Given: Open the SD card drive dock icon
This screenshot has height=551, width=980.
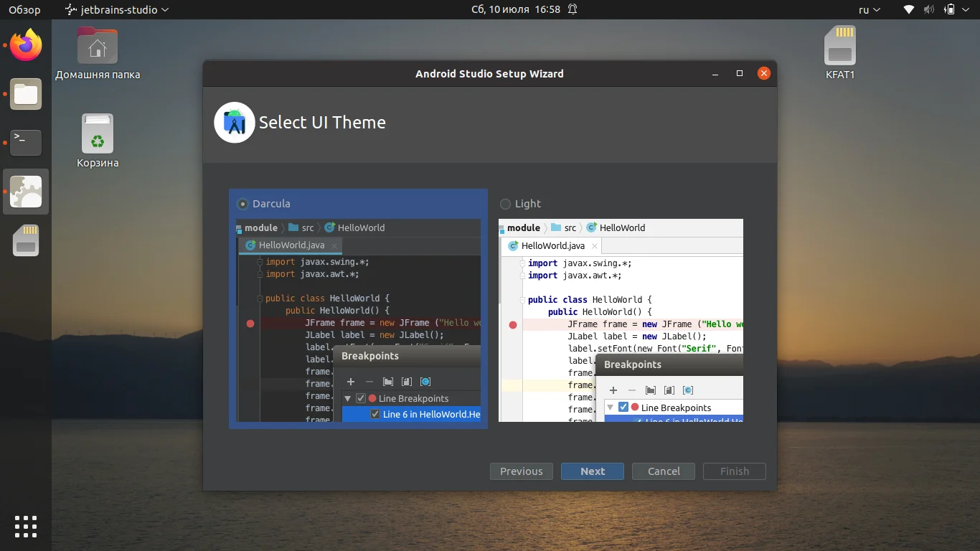Looking at the screenshot, I should (26, 241).
